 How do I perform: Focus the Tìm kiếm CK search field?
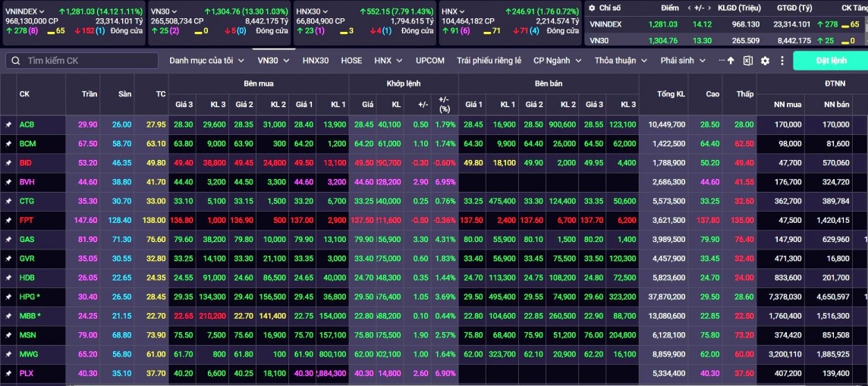[x=81, y=61]
